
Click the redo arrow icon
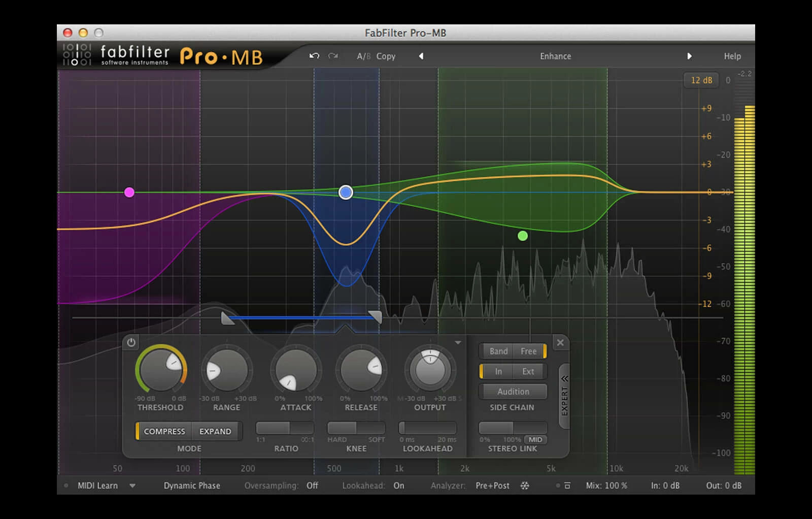[333, 56]
